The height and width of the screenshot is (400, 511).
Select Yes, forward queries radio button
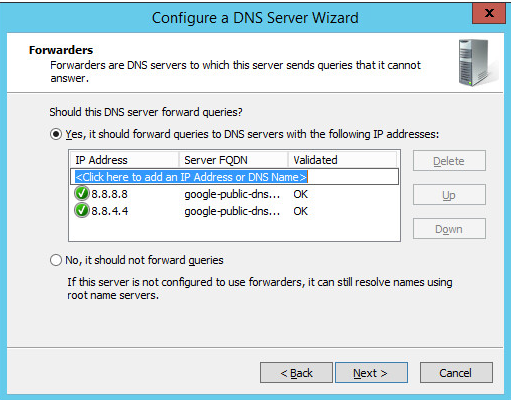coord(56,134)
